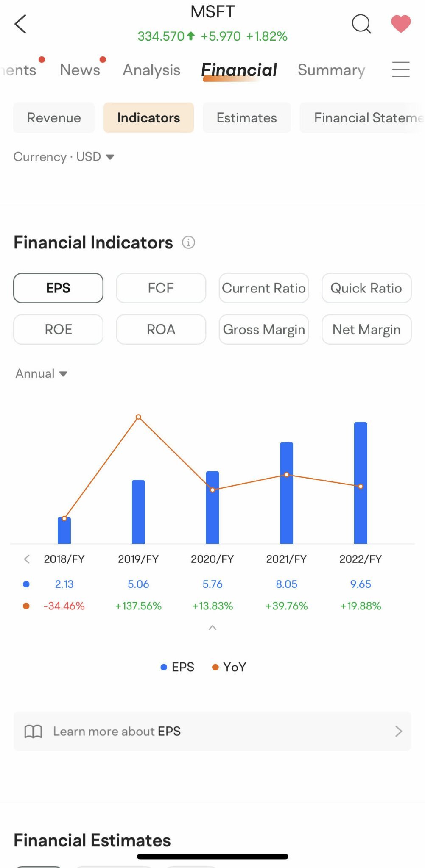Open the Currency USD dropdown
The image size is (425, 868).
64,157
